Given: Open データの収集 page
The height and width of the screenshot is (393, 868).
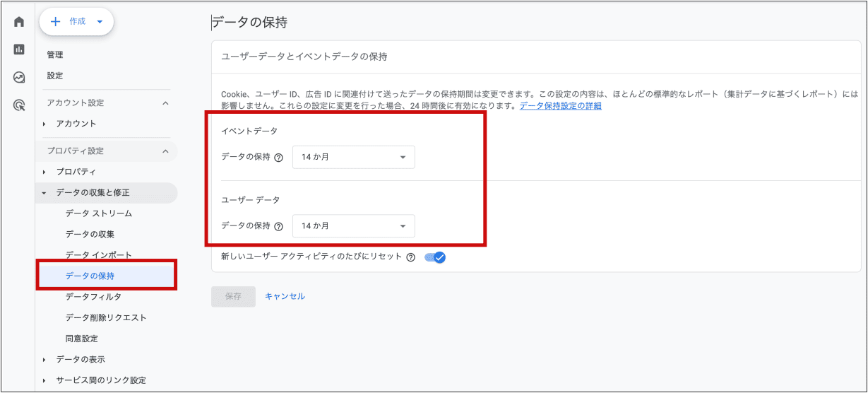Looking at the screenshot, I should (90, 234).
